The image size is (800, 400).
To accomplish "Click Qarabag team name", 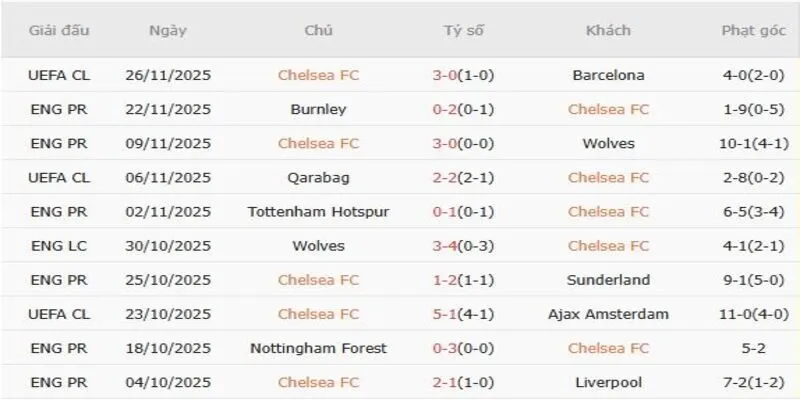I will pyautogui.click(x=318, y=178).
